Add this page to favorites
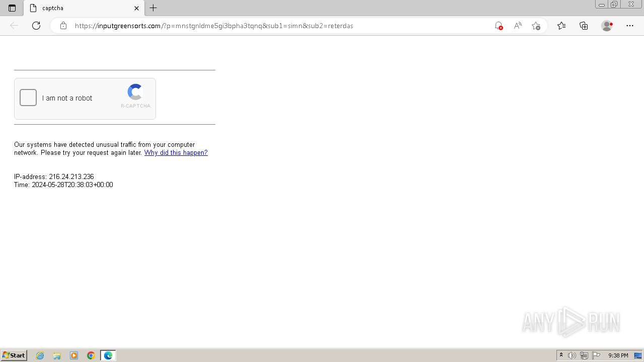This screenshot has height=362, width=644. pos(536,26)
